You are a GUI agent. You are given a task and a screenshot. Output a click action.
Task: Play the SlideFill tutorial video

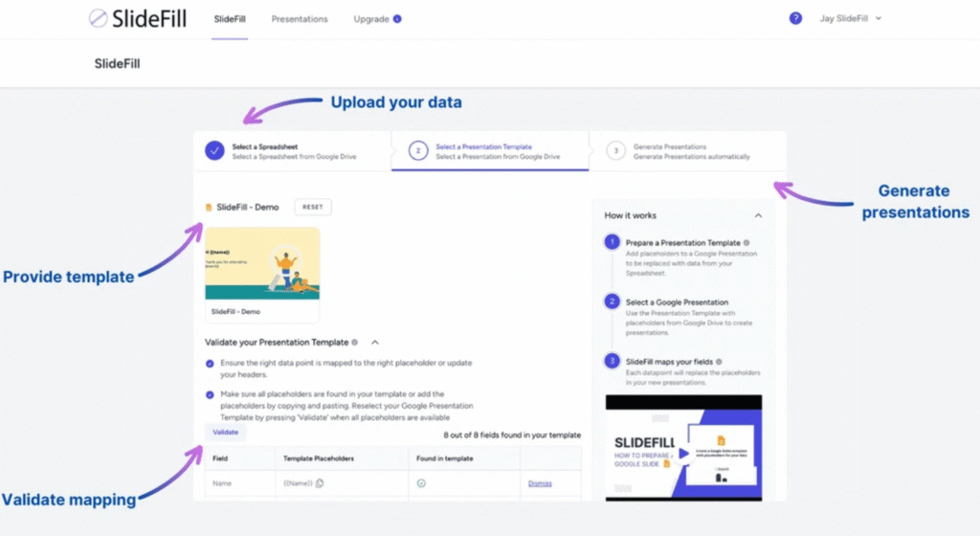683,454
